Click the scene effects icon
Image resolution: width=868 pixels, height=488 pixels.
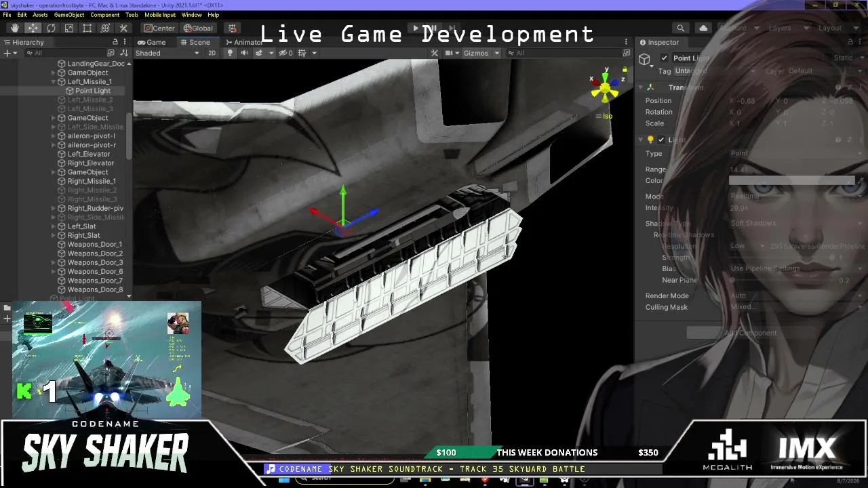(x=258, y=53)
